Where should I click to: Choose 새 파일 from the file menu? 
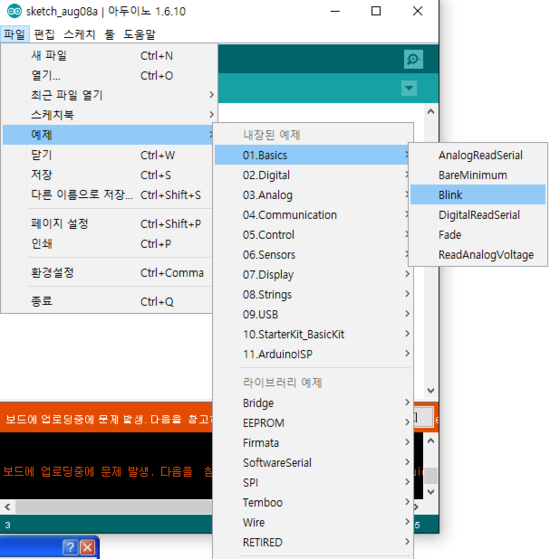[x=109, y=56]
